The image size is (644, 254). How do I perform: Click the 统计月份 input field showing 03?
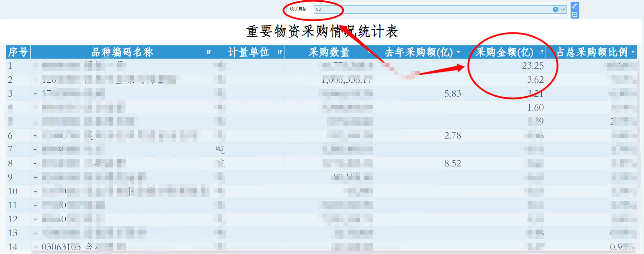point(441,9)
